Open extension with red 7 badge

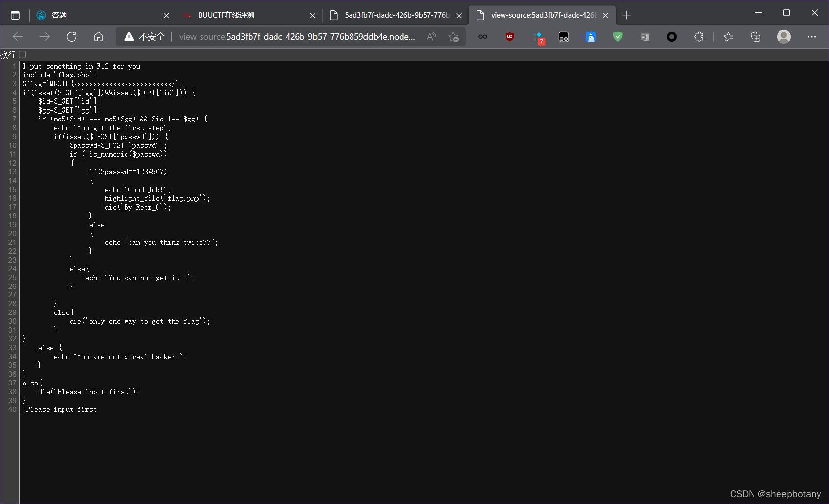coord(538,38)
